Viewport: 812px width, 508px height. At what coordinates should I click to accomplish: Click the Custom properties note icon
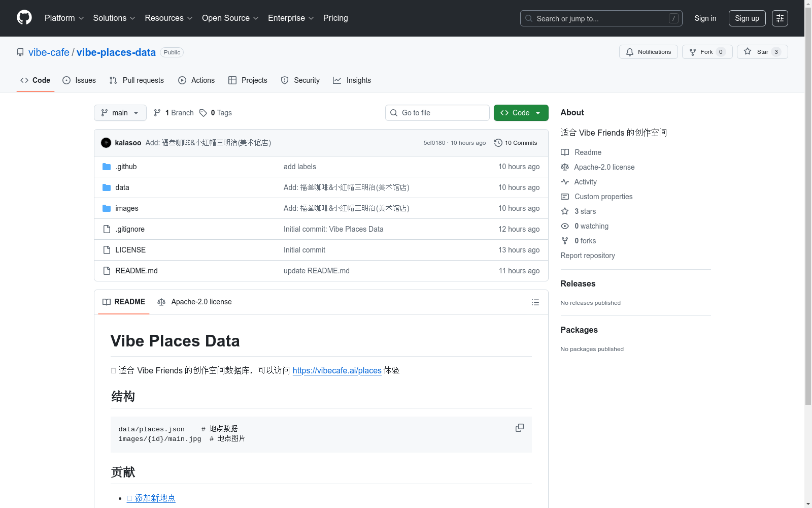[565, 197]
